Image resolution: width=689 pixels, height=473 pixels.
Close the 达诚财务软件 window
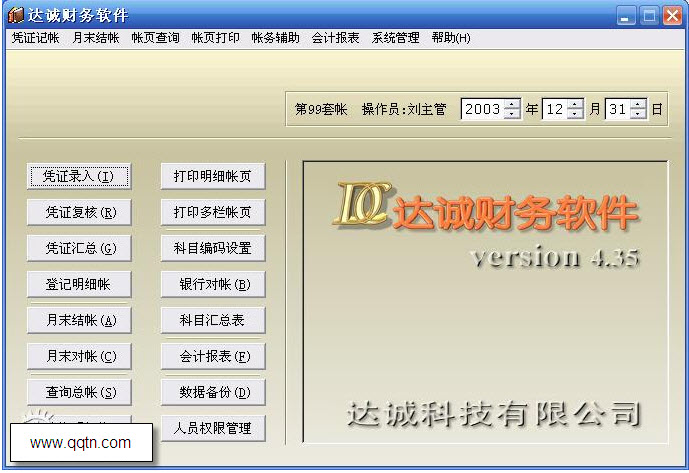pos(672,16)
